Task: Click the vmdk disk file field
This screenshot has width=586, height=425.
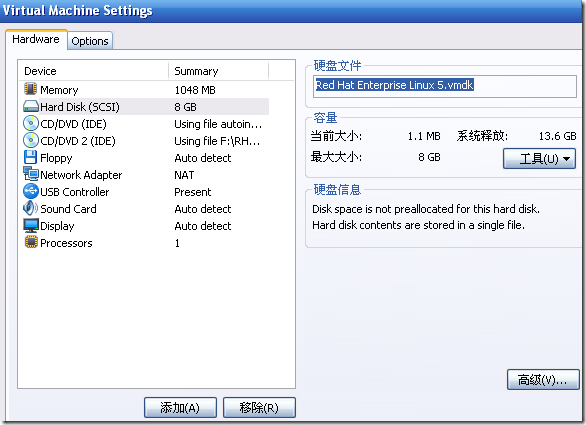Action: pyautogui.click(x=445, y=86)
